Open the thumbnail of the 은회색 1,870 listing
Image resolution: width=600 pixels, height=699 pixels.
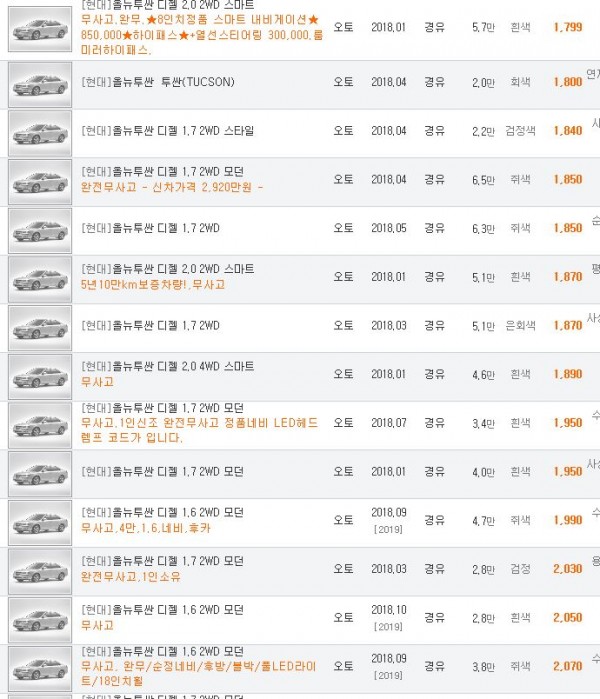[x=40, y=328]
